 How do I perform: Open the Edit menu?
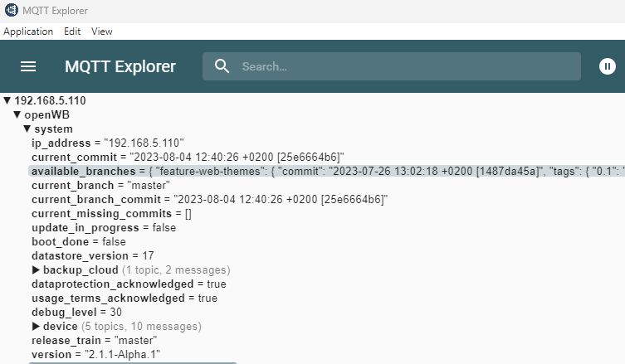tap(72, 32)
